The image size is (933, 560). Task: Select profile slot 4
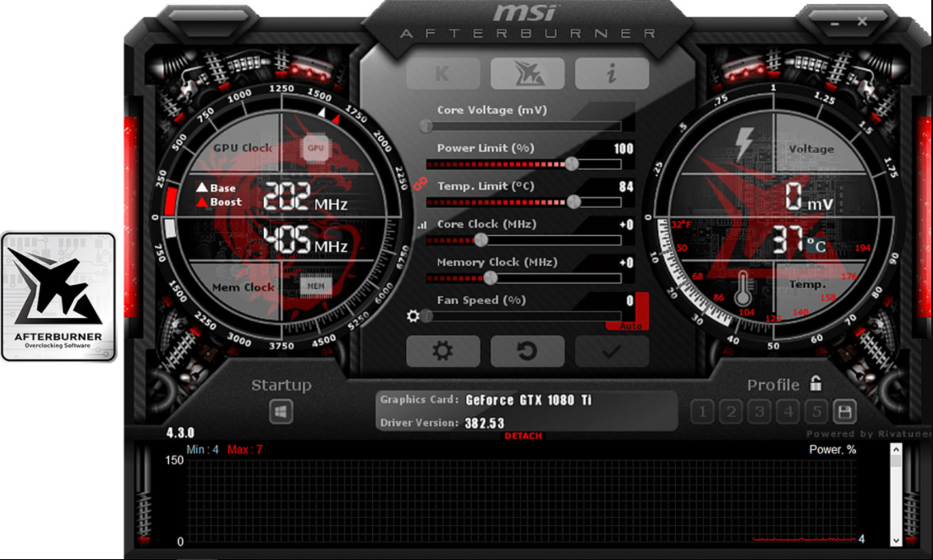coord(788,411)
